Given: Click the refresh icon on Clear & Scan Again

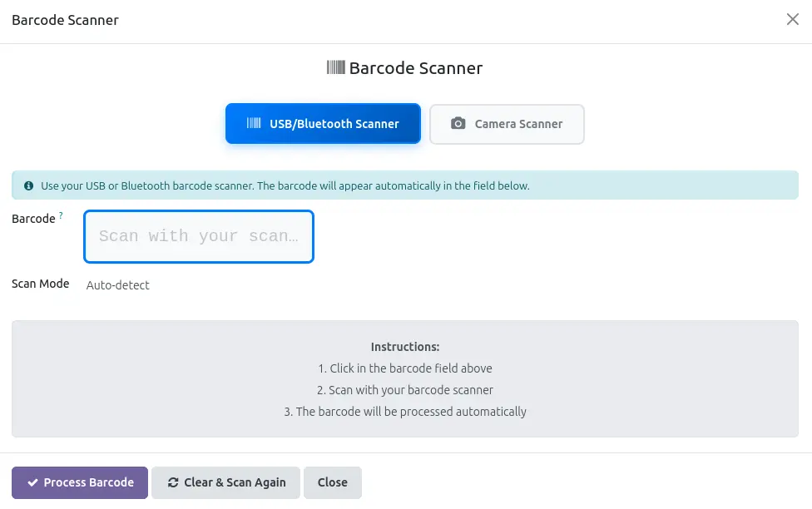Looking at the screenshot, I should coord(173,482).
